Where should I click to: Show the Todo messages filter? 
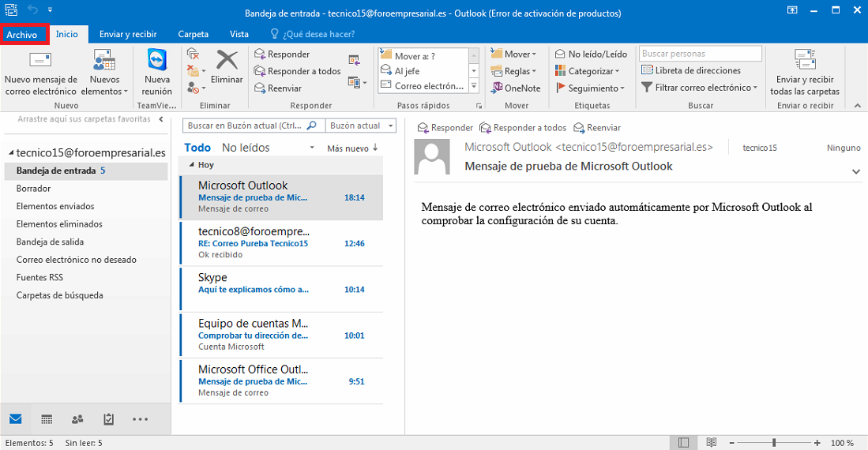click(197, 148)
